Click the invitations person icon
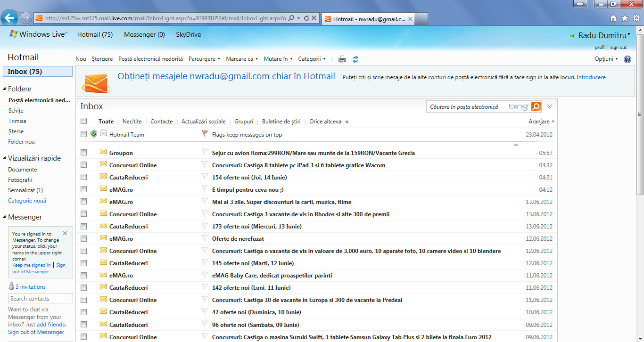 point(11,286)
